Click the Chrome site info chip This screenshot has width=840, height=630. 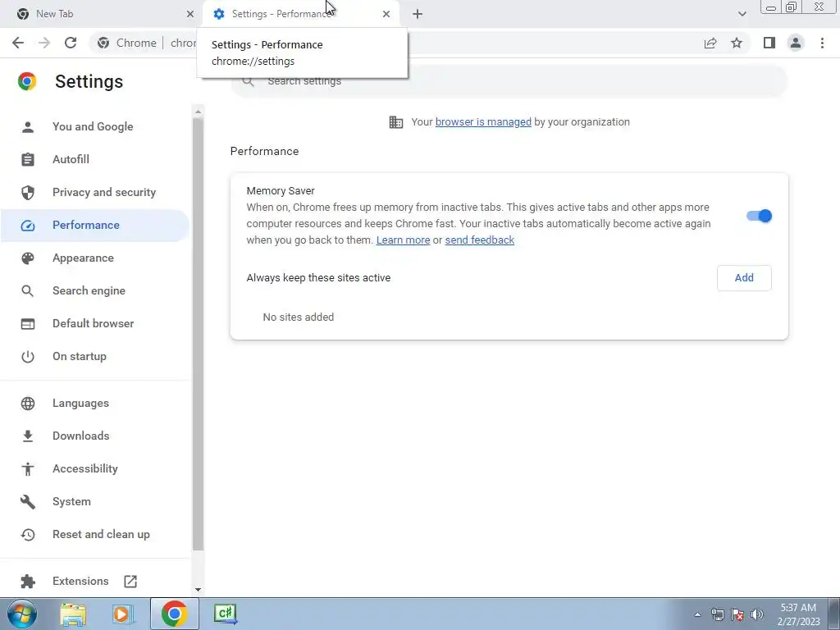[x=127, y=43]
